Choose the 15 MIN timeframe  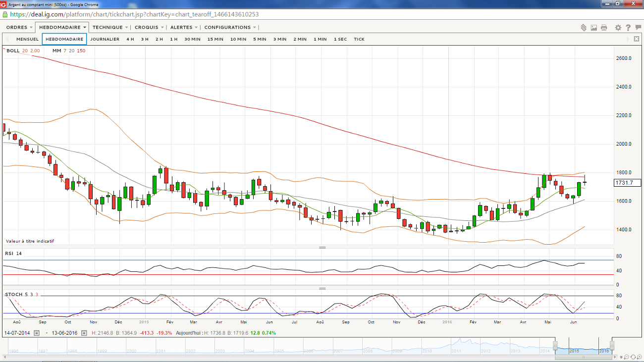pyautogui.click(x=215, y=39)
